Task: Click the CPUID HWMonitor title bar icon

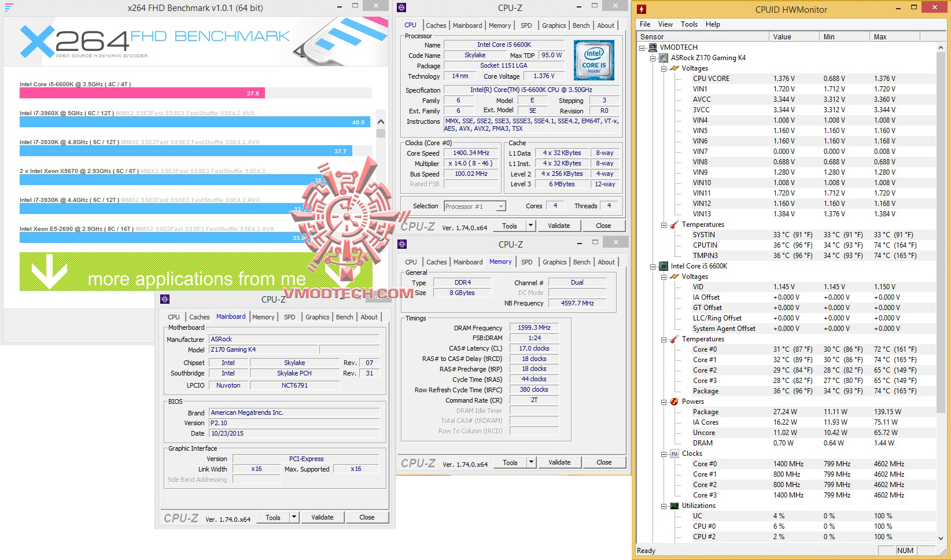Action: pos(642,9)
